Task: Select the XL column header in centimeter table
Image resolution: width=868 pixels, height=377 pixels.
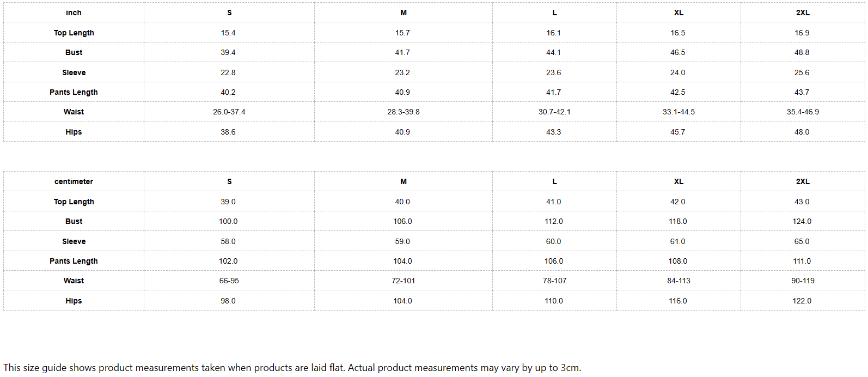Action: pyautogui.click(x=678, y=181)
